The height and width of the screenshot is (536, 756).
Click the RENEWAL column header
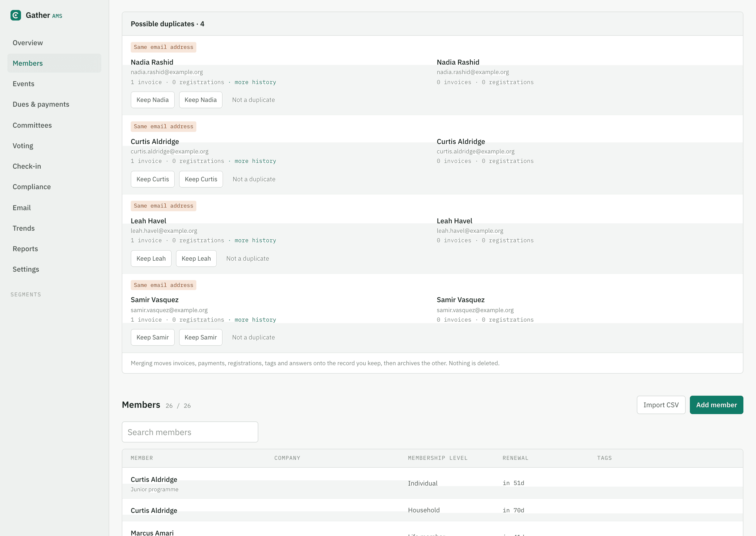tap(515, 458)
